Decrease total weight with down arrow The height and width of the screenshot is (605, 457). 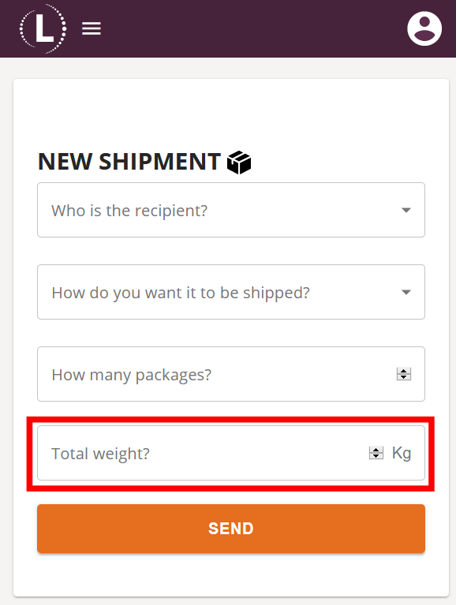(376, 456)
